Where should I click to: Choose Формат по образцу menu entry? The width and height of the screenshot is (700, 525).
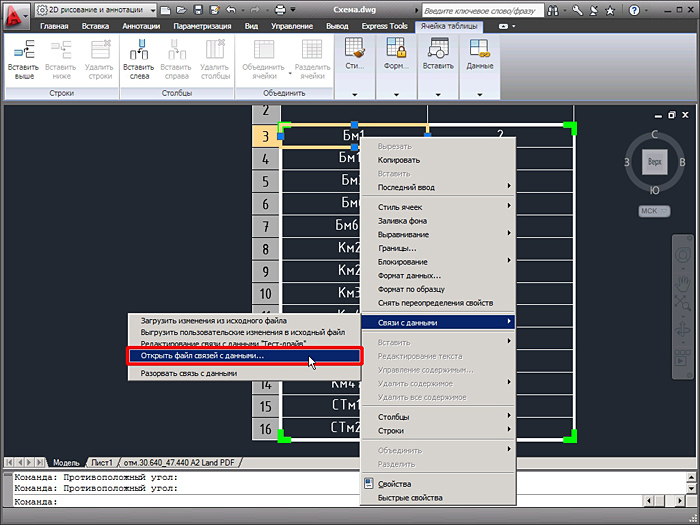(x=411, y=289)
